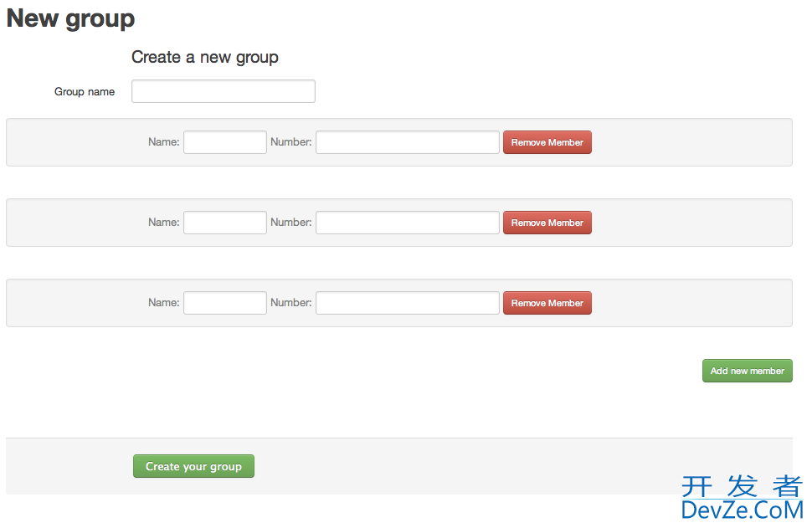The width and height of the screenshot is (812, 528).
Task: Click the 'New group' page title
Action: point(70,18)
